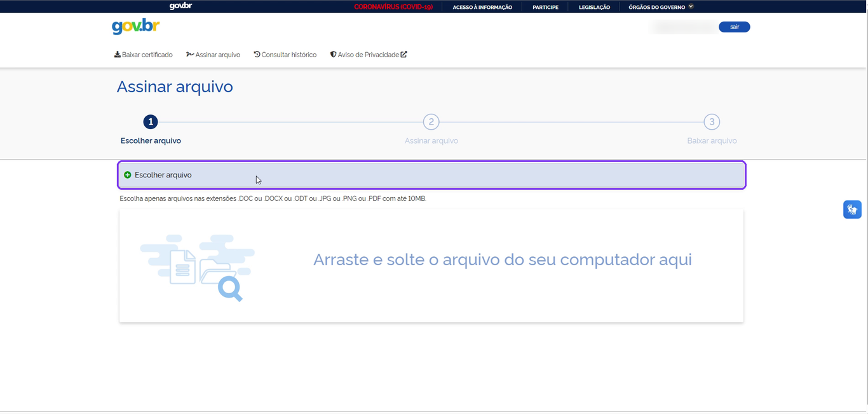Viewport: 868px width, 414px height.
Task: Click the shield icon of Aviso de Privacidade
Action: pos(333,55)
